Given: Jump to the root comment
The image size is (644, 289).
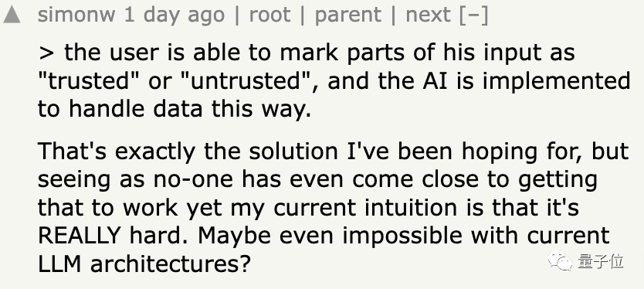Looking at the screenshot, I should pos(269,15).
